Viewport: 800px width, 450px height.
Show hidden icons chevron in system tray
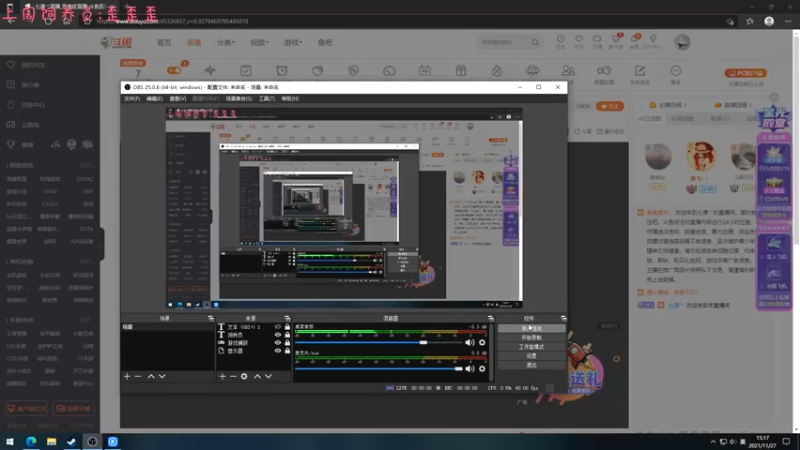point(713,442)
